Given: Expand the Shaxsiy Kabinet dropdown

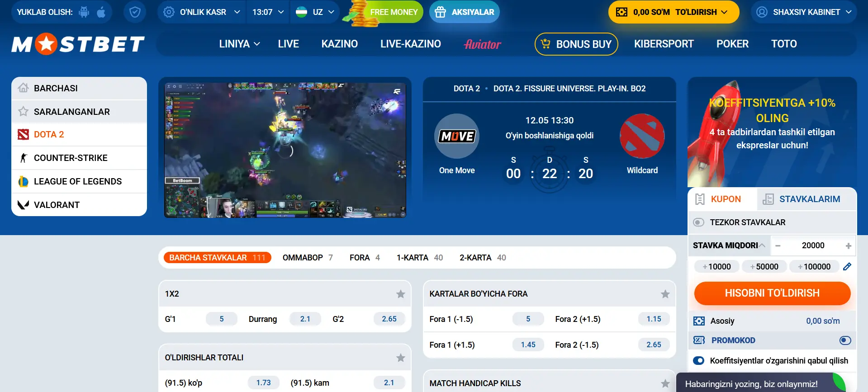Looking at the screenshot, I should 848,12.
